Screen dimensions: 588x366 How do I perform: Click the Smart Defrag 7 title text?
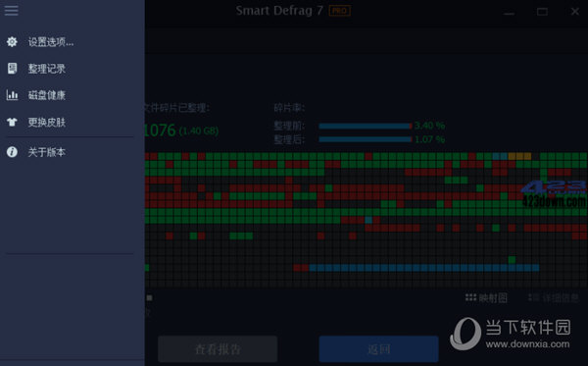click(x=279, y=11)
